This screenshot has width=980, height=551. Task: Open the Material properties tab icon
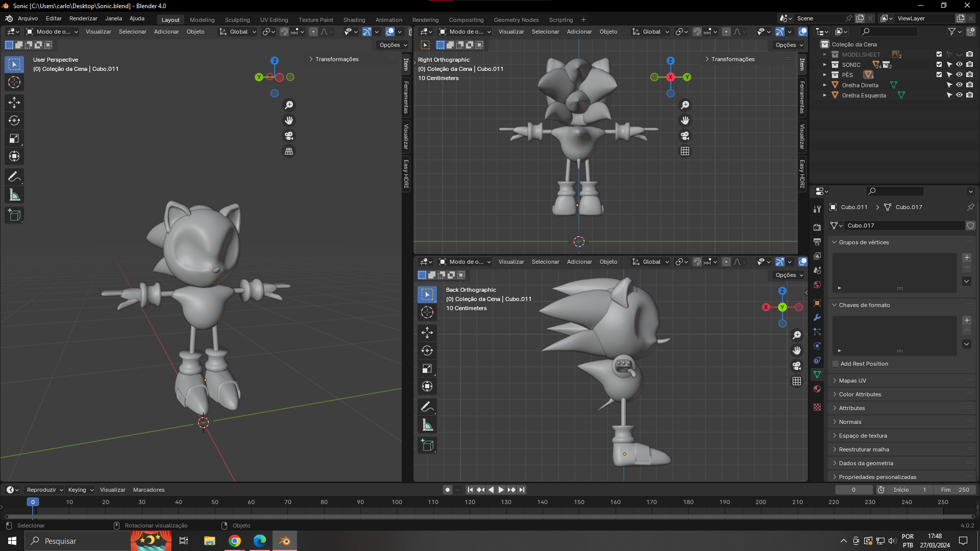pyautogui.click(x=817, y=389)
